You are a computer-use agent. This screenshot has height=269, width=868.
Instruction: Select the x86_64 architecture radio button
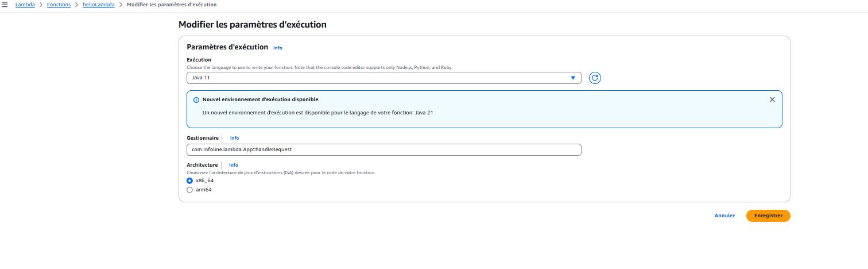tap(190, 180)
